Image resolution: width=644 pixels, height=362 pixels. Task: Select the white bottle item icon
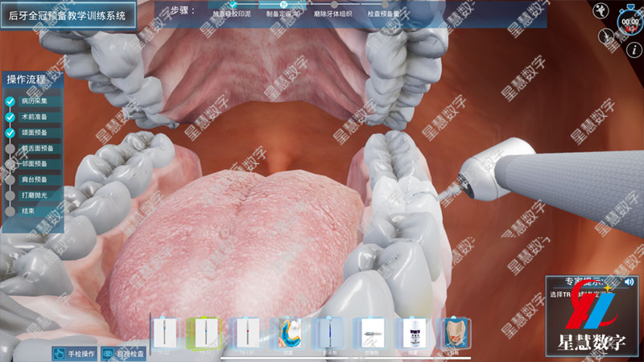413,331
